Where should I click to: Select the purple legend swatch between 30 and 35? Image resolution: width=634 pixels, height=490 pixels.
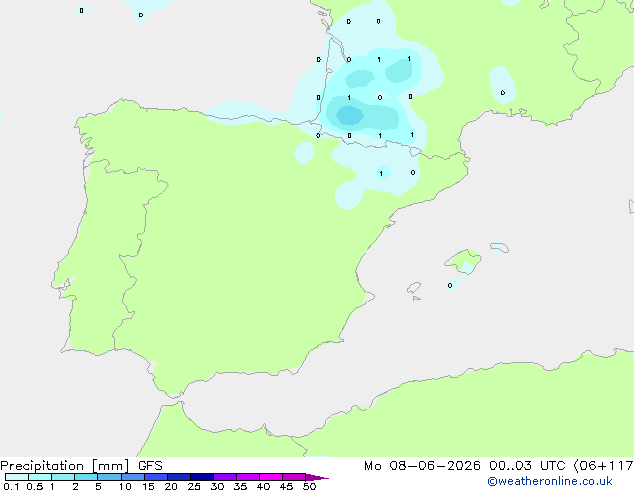point(225,477)
